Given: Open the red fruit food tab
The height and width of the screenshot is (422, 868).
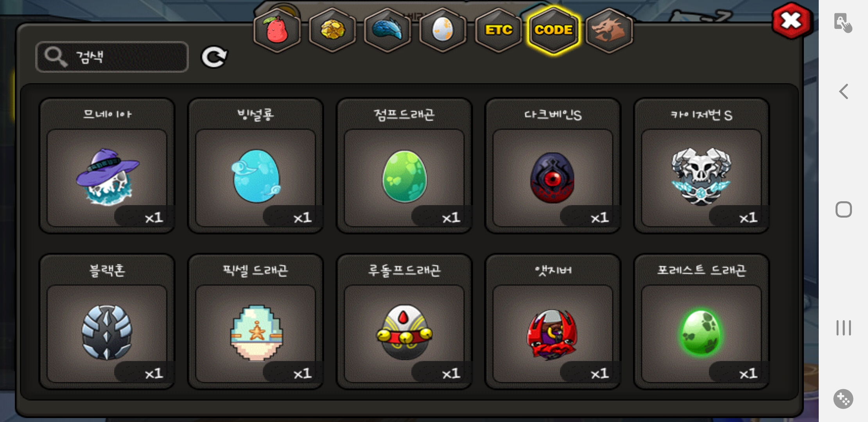Looking at the screenshot, I should pyautogui.click(x=277, y=30).
